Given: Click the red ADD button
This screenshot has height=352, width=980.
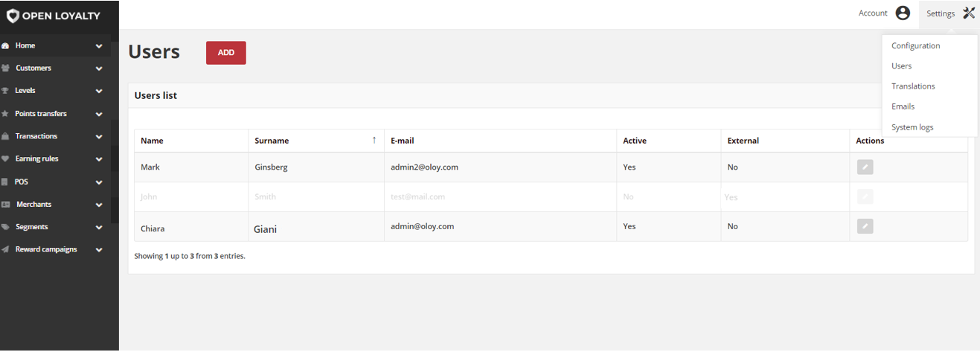Looking at the screenshot, I should [226, 53].
